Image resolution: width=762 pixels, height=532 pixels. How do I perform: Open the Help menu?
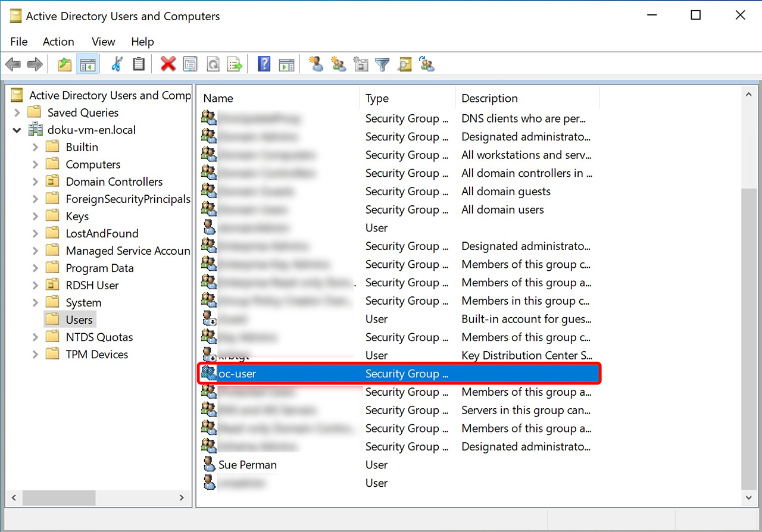click(x=142, y=42)
